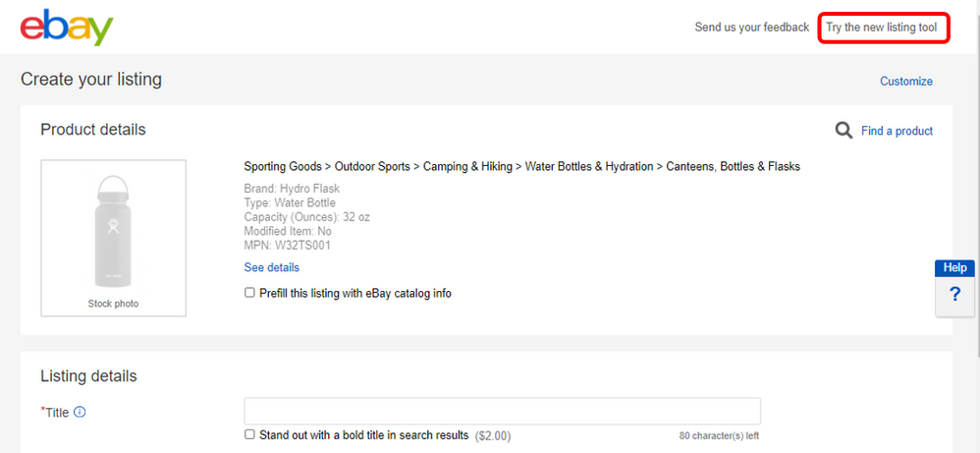
Task: Click the question mark help icon
Action: [954, 295]
